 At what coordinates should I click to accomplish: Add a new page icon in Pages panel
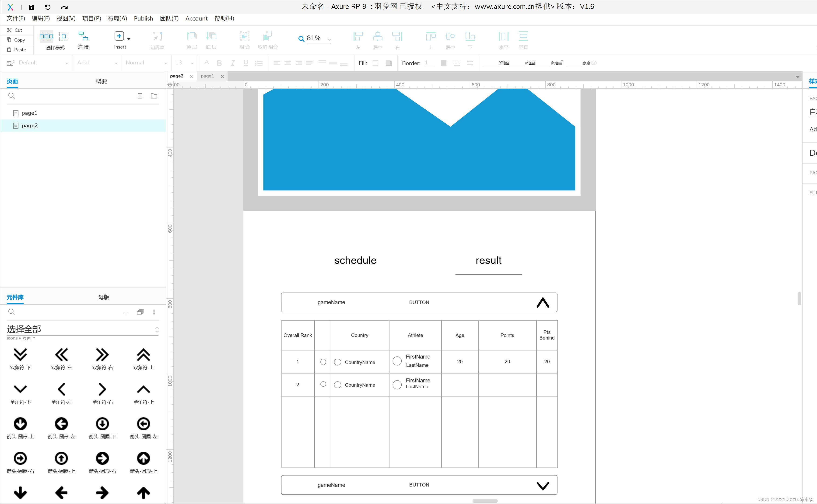point(140,96)
